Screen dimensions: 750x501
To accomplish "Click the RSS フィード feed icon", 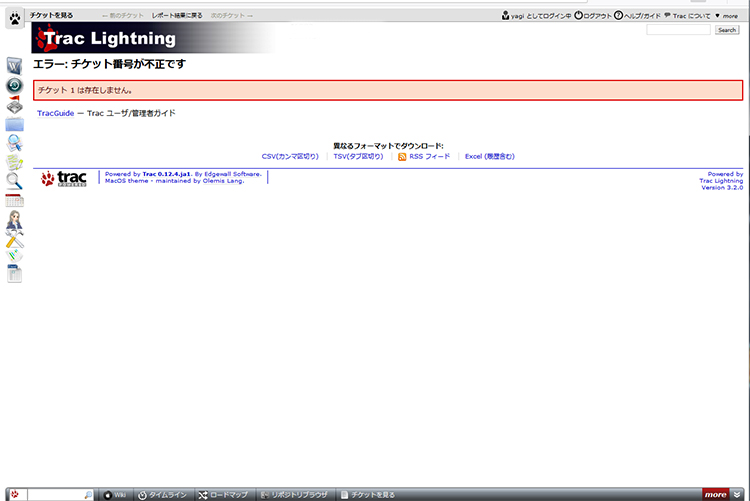I will 402,157.
